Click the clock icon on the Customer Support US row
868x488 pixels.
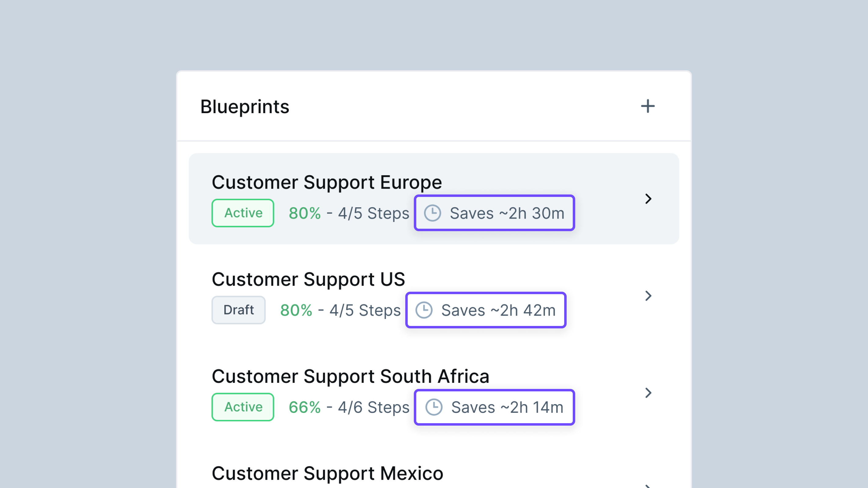coord(424,310)
